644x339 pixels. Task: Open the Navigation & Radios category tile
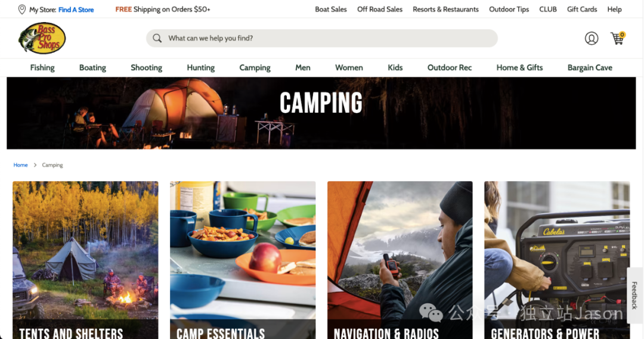(x=400, y=260)
